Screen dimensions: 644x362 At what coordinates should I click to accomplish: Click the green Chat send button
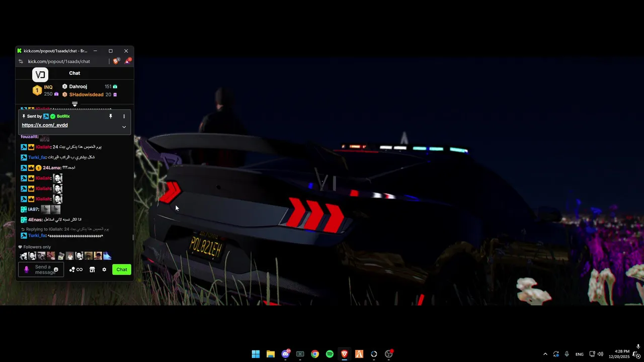[122, 269]
